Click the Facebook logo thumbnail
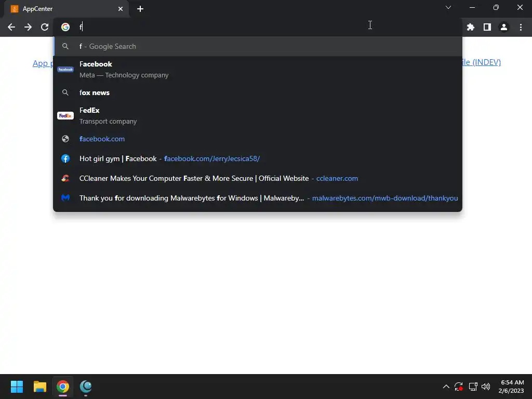 pyautogui.click(x=65, y=69)
